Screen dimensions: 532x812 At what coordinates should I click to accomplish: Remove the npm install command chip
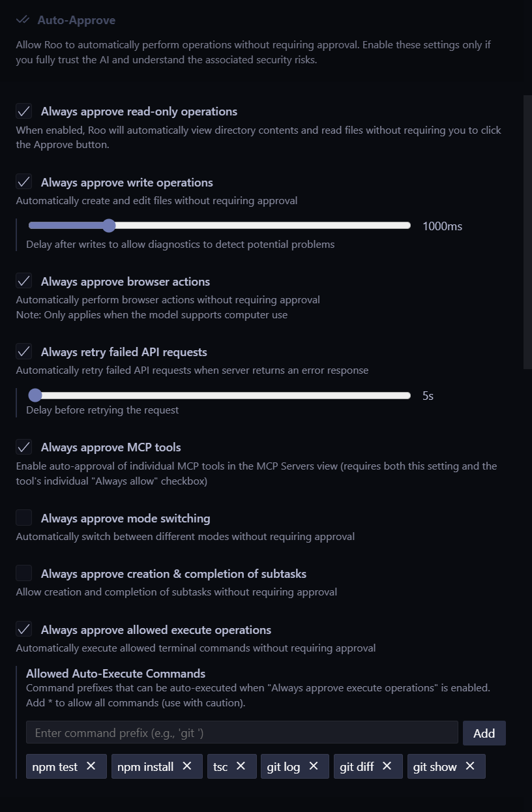187,766
